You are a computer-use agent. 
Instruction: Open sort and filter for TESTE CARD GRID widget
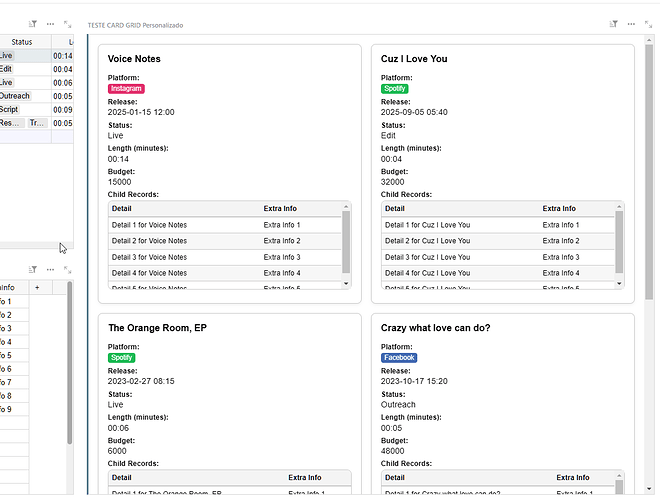613,24
